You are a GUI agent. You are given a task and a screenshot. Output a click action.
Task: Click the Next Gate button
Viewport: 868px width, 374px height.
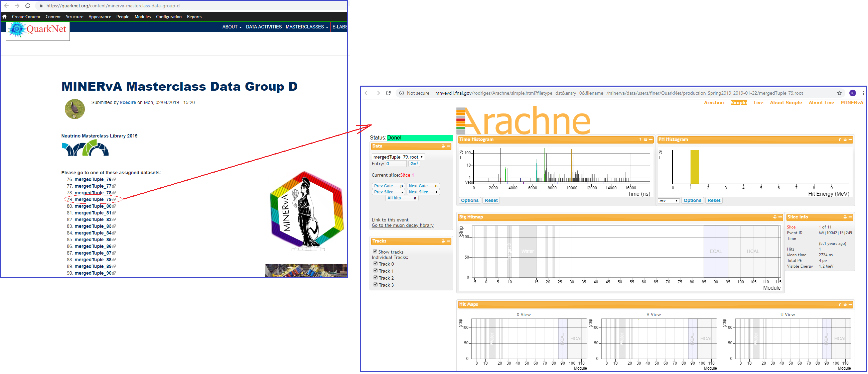[x=423, y=186]
